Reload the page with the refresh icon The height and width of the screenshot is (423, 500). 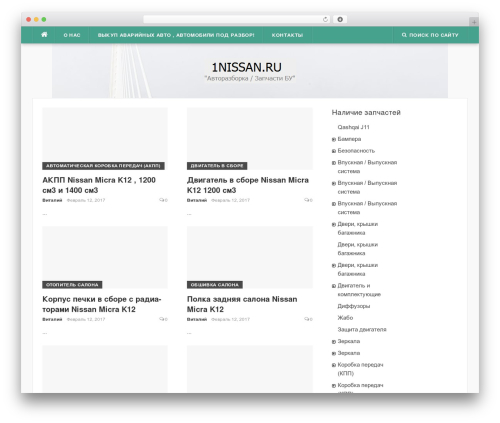tap(325, 19)
